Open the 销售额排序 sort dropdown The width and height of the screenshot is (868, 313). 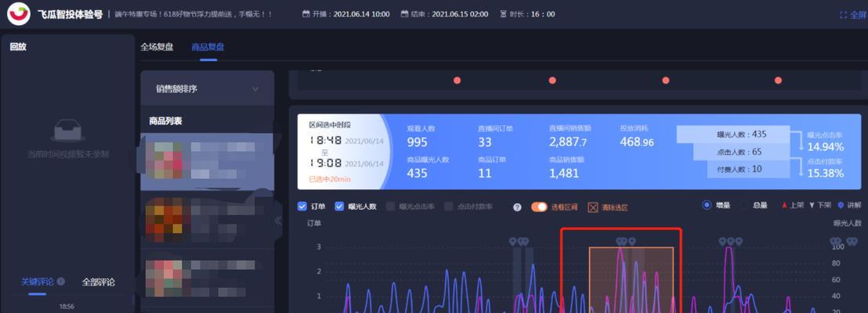tap(207, 88)
